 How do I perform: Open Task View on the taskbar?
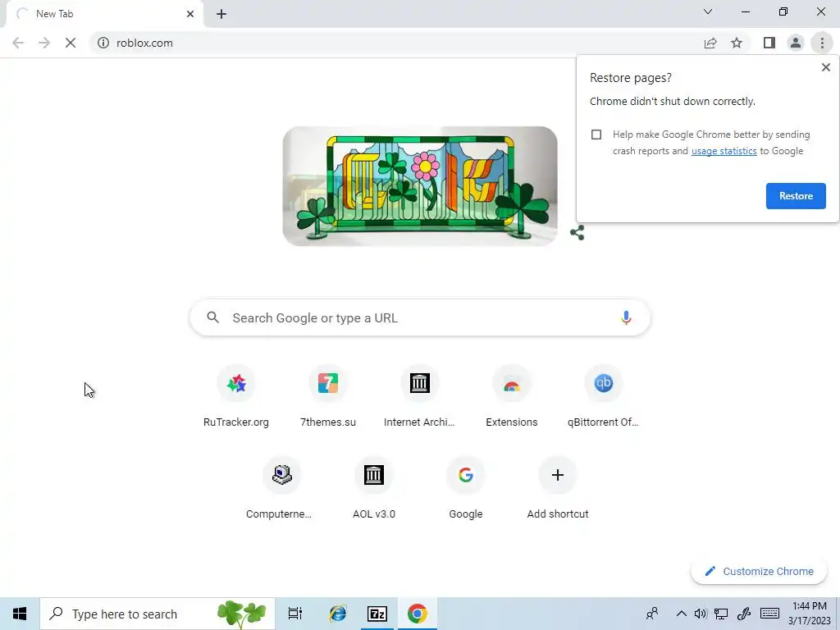coord(295,614)
